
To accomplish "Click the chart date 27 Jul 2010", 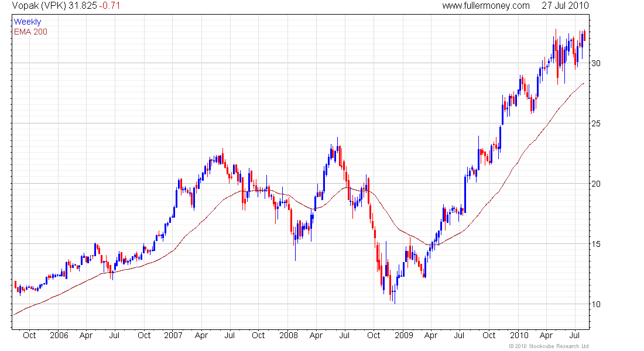I will tap(565, 6).
